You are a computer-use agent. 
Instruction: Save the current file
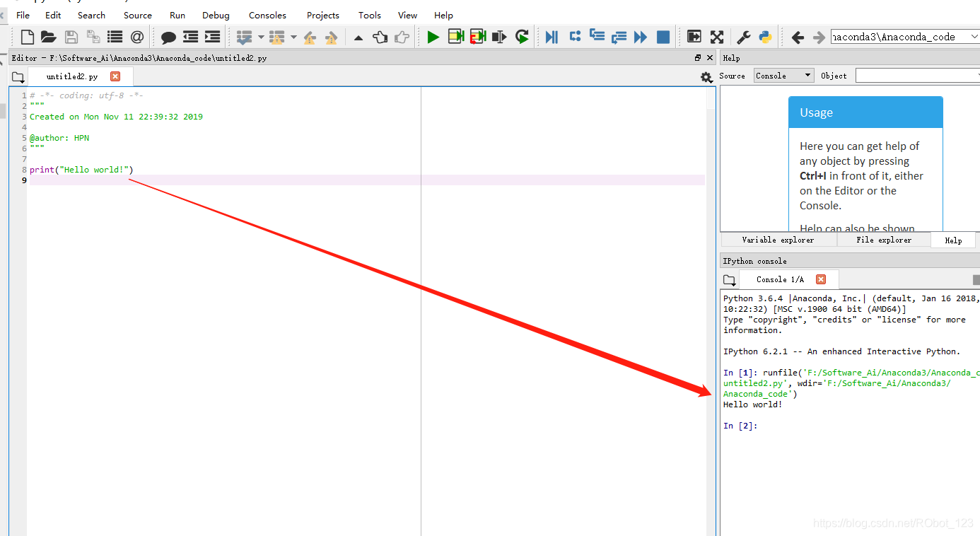click(x=71, y=37)
